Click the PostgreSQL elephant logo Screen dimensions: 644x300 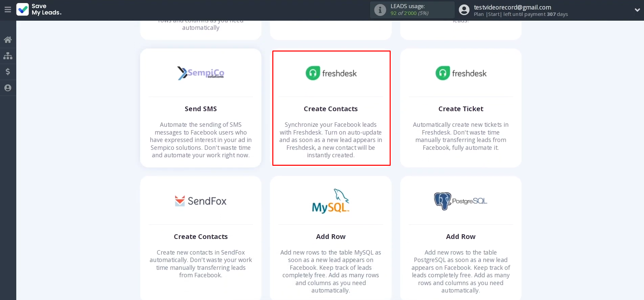point(461,201)
